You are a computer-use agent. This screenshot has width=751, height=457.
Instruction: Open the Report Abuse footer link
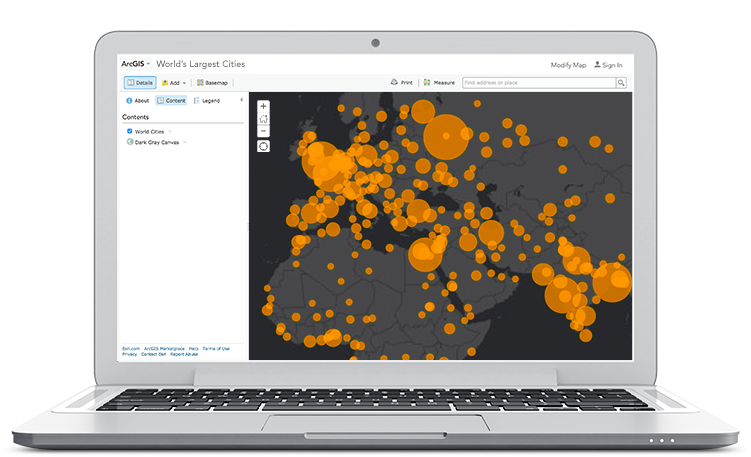[184, 354]
